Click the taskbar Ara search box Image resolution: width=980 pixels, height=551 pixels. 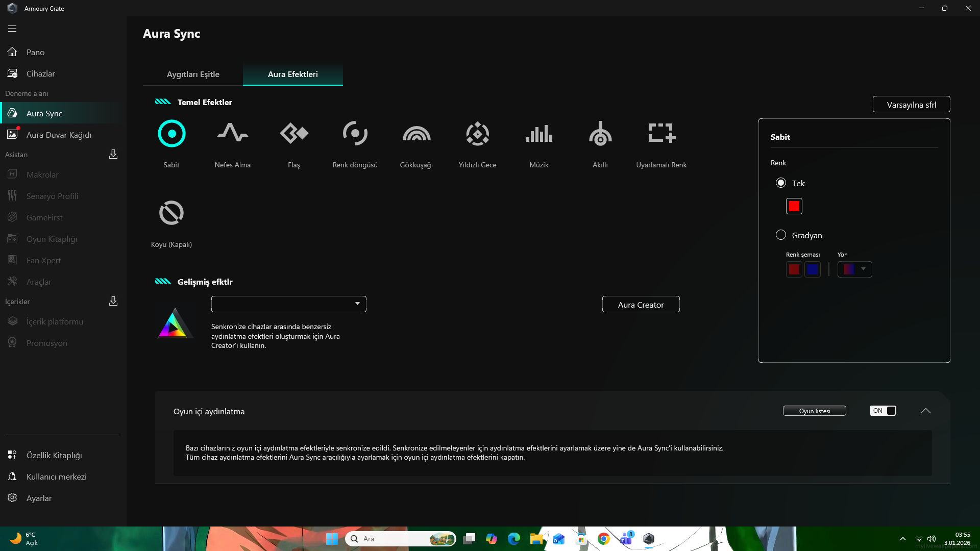pyautogui.click(x=401, y=539)
